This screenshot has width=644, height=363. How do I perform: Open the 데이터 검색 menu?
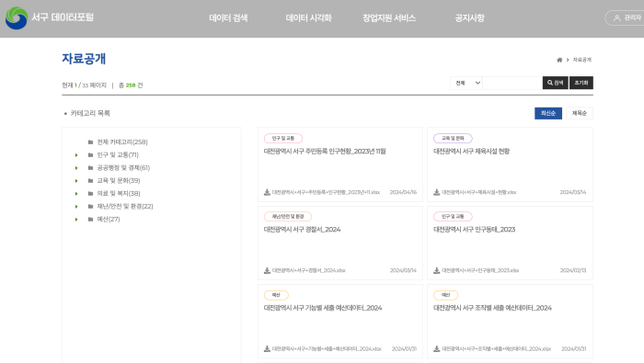[x=228, y=18]
